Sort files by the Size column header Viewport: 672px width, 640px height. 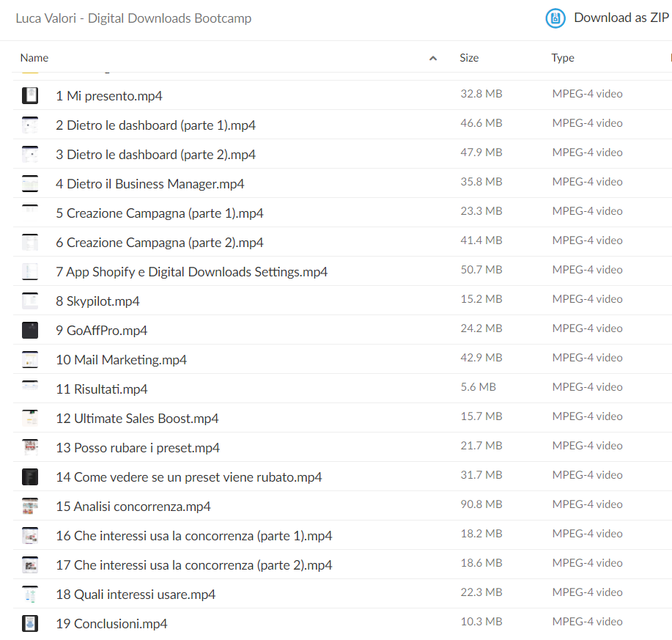pyautogui.click(x=469, y=58)
